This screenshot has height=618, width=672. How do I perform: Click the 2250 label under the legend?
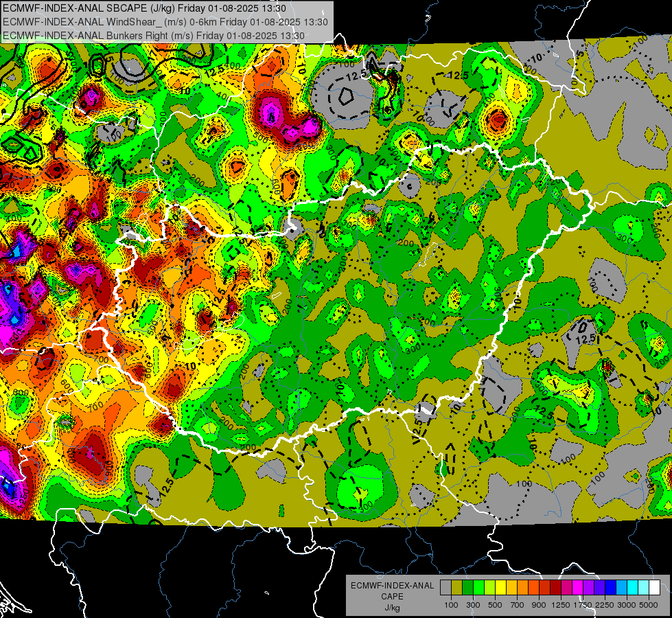605,605
